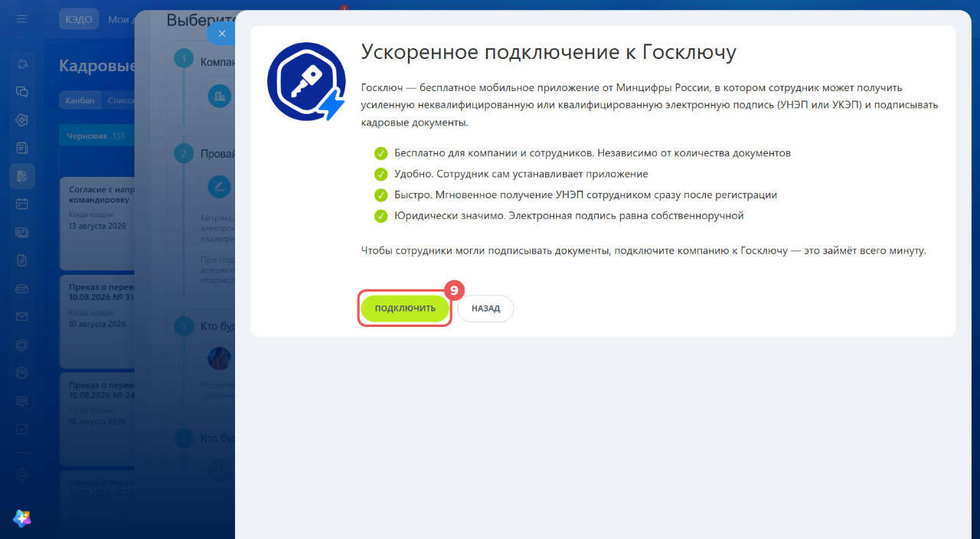Open the hexagon icon in sidebar
This screenshot has width=980, height=539.
[22, 345]
